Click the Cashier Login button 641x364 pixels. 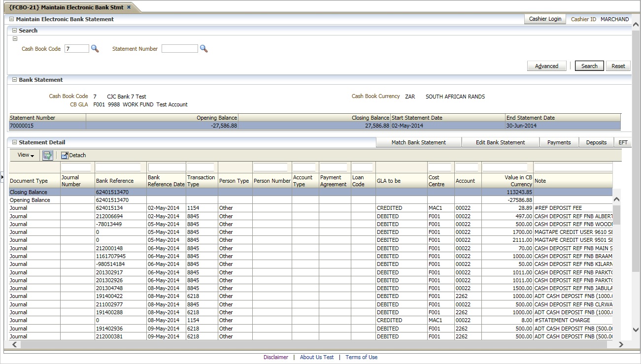pos(545,19)
